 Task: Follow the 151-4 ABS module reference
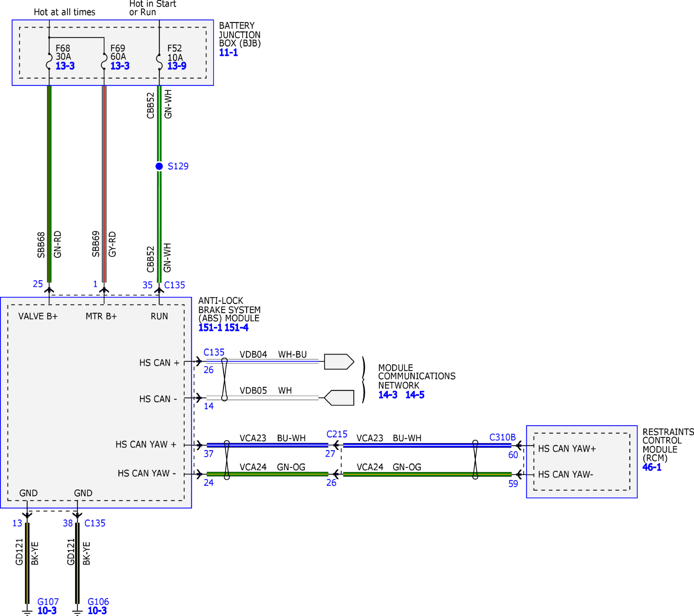[236, 328]
